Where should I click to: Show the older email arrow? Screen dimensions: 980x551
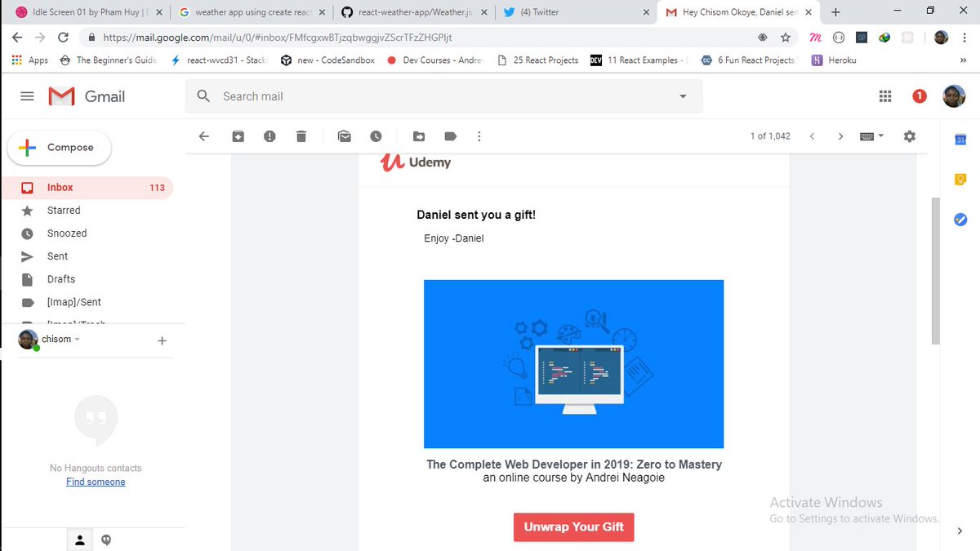coord(840,136)
